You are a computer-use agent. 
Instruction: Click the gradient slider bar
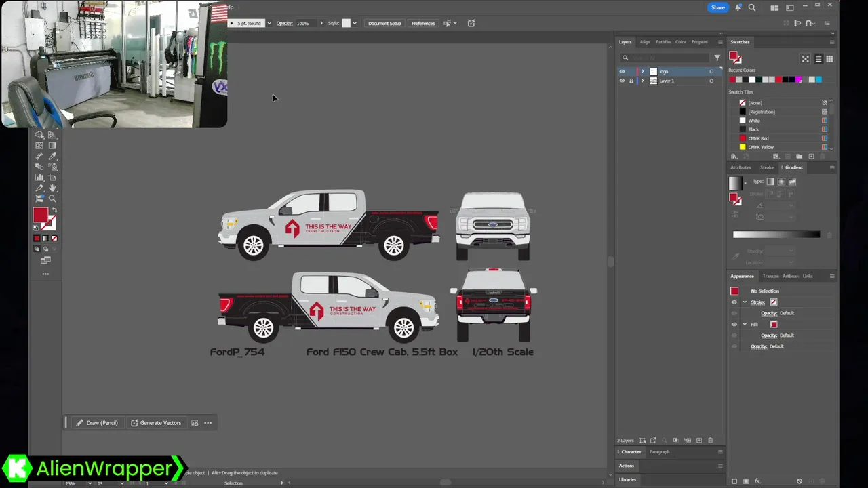click(x=776, y=235)
